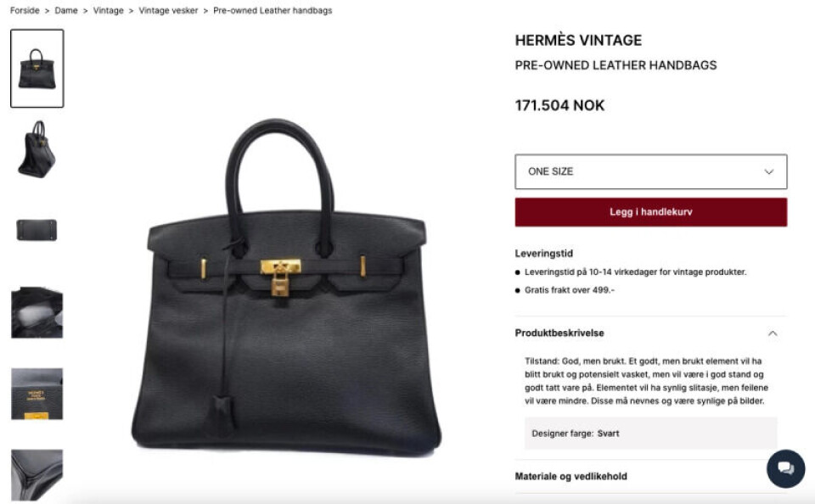The image size is (815, 504).
Task: Open the ONE SIZE dropdown
Action: click(651, 171)
